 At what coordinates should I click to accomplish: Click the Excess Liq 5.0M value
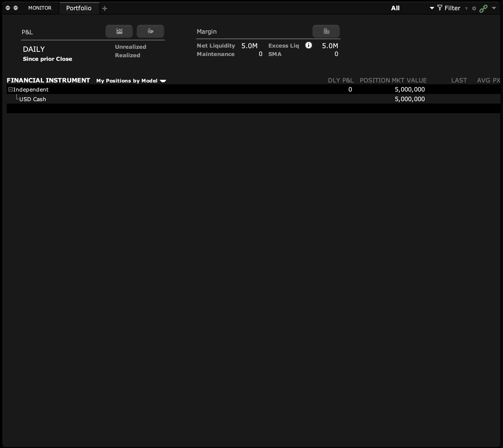click(330, 46)
